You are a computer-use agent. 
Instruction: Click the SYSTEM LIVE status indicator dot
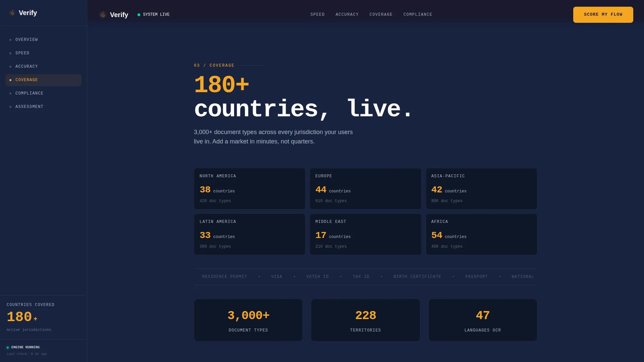pyautogui.click(x=138, y=14)
